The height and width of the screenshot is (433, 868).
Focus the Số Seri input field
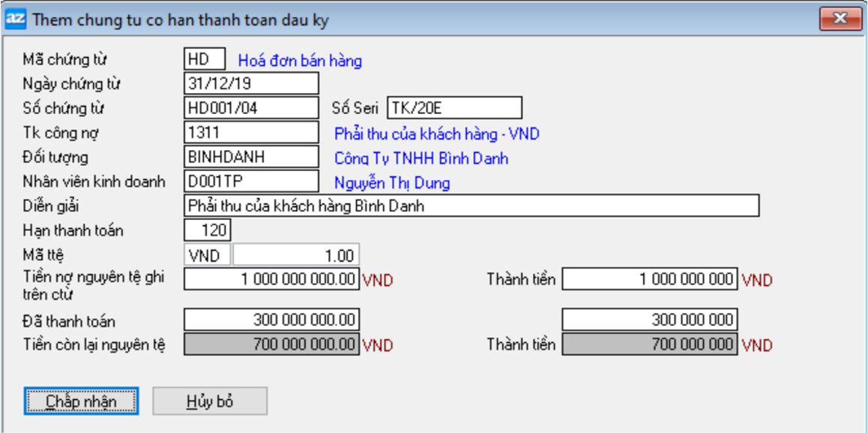point(454,108)
